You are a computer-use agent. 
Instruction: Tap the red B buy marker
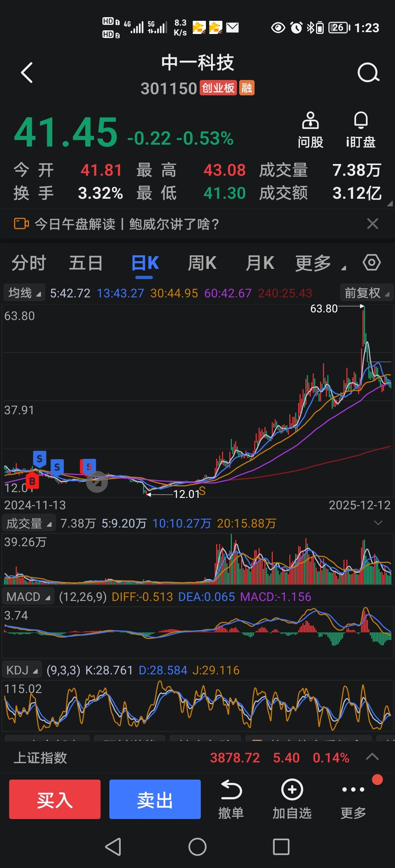coord(32,481)
